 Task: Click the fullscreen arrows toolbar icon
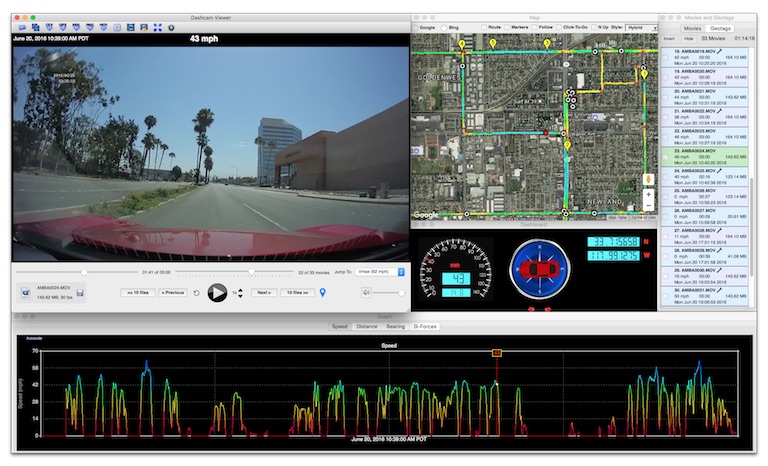click(x=158, y=28)
